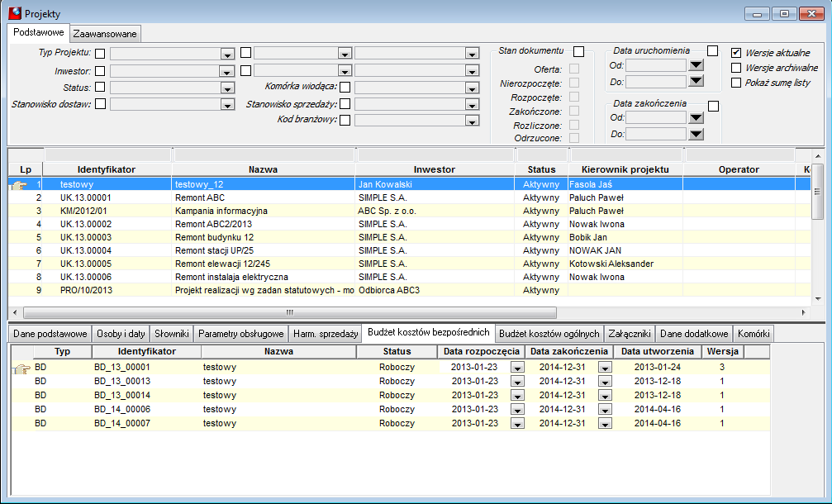Sort budgets by Wersja column header
The height and width of the screenshot is (504, 832).
coord(723,351)
